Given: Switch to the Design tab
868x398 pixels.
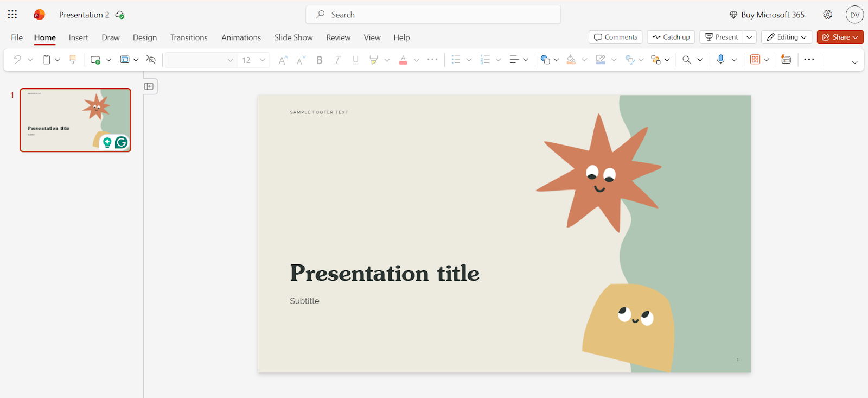Looking at the screenshot, I should pyautogui.click(x=145, y=37).
